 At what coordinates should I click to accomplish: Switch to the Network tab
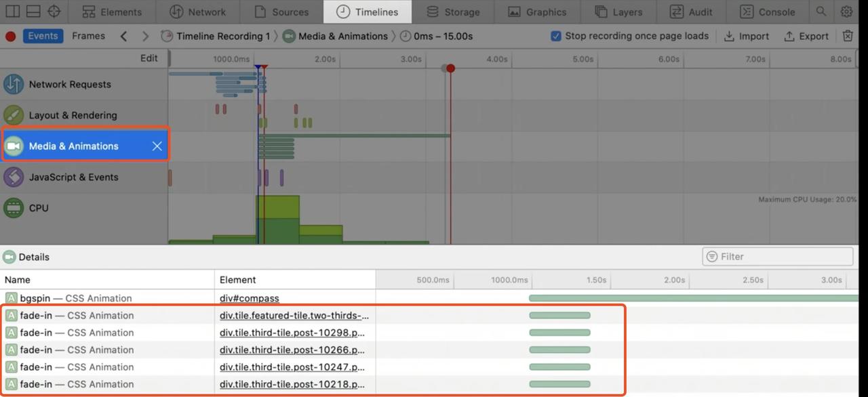coord(197,12)
